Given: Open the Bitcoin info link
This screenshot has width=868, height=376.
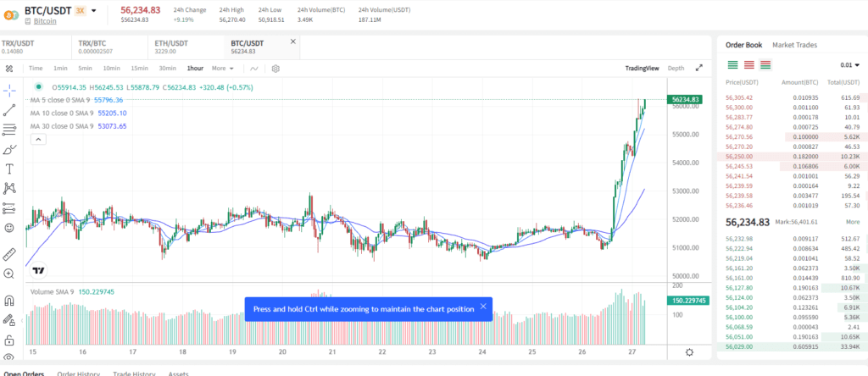Looking at the screenshot, I should tap(45, 20).
